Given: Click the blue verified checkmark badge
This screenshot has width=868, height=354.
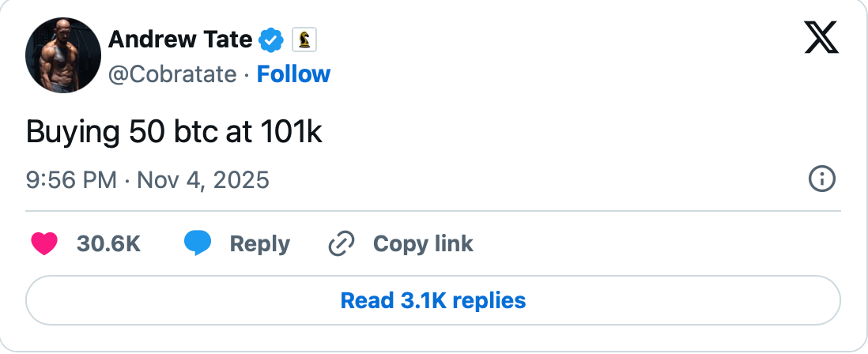Looking at the screenshot, I should (273, 38).
